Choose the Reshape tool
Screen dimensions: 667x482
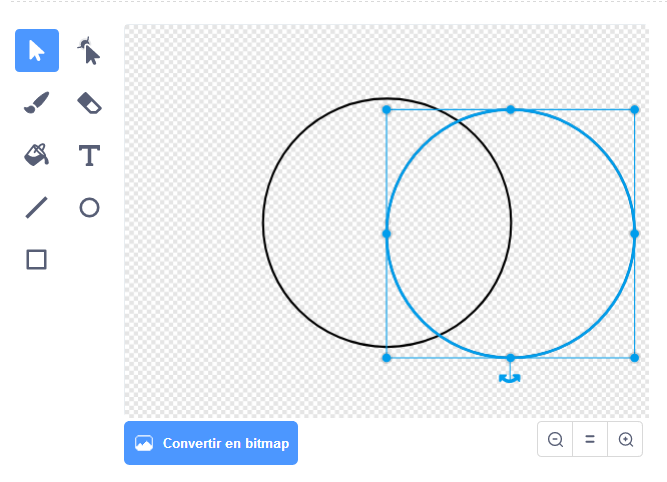click(90, 51)
